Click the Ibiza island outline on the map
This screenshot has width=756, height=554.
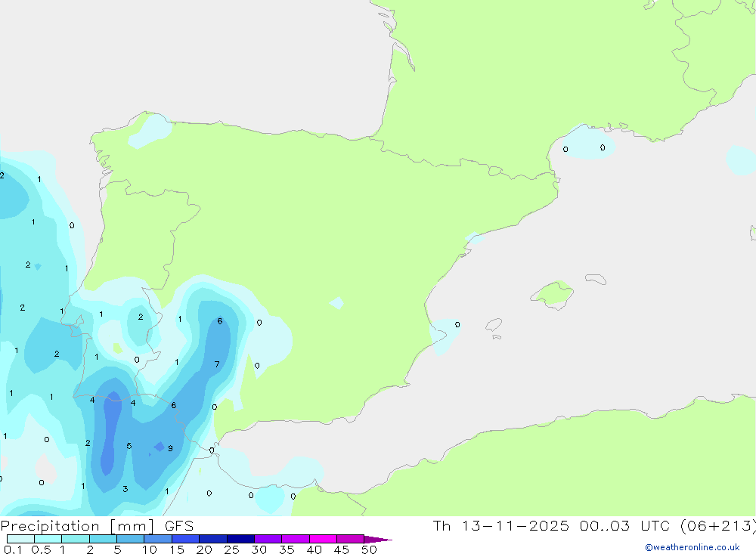(x=493, y=325)
